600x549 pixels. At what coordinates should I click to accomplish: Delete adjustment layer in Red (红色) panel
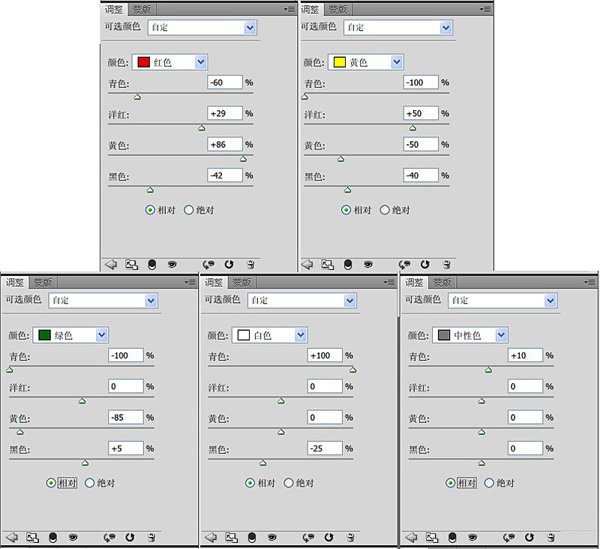(x=250, y=264)
